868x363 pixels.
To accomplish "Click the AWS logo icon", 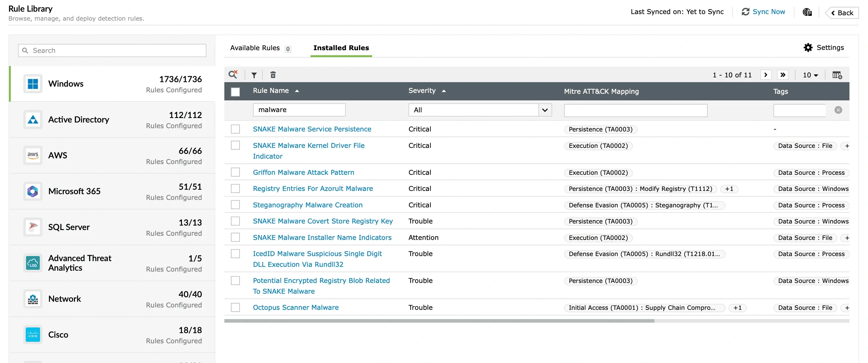I will coord(33,155).
